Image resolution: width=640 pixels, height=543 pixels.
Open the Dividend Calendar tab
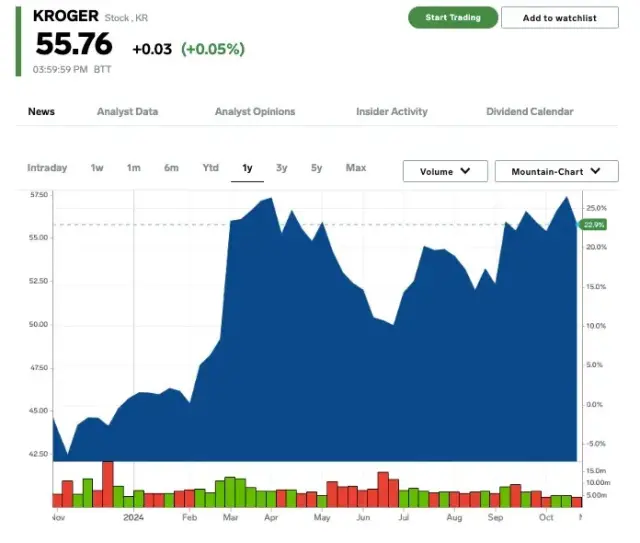(529, 112)
